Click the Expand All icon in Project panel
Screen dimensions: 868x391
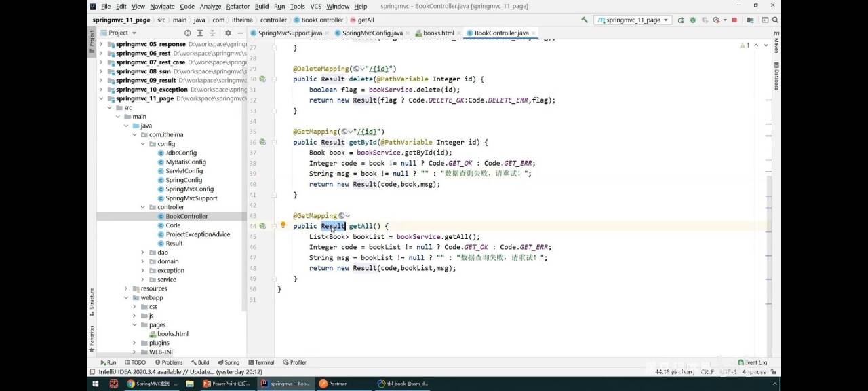click(x=201, y=33)
